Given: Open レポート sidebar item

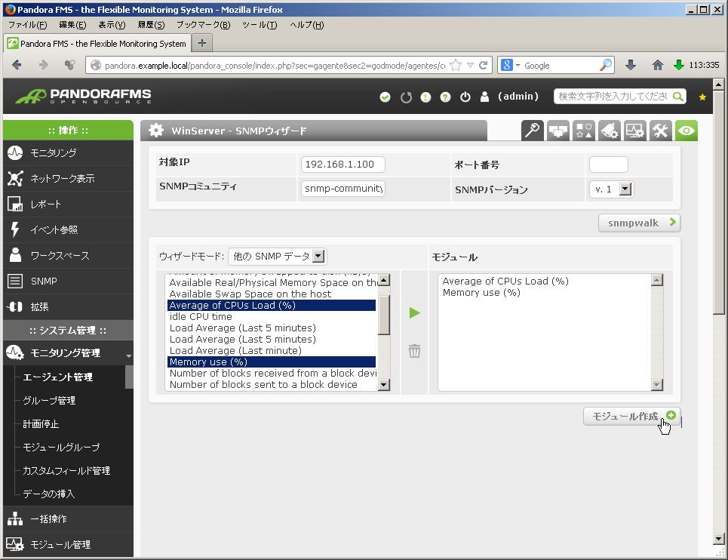Looking at the screenshot, I should (68, 204).
